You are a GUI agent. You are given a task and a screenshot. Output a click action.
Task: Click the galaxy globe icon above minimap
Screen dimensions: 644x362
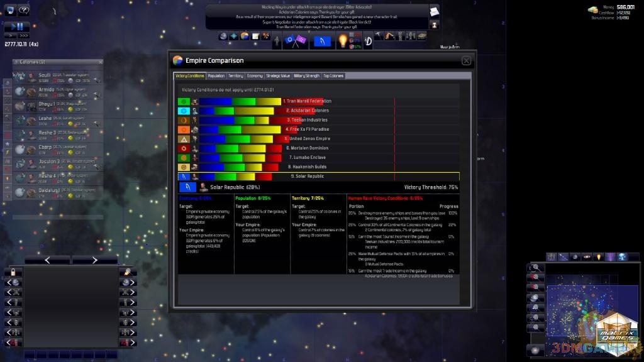coord(623,257)
